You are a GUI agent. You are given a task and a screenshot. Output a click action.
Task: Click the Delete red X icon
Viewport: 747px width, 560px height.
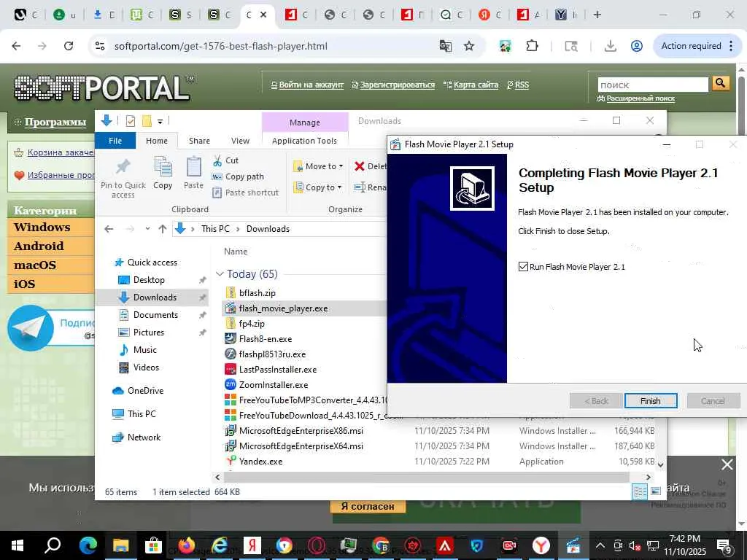(359, 166)
